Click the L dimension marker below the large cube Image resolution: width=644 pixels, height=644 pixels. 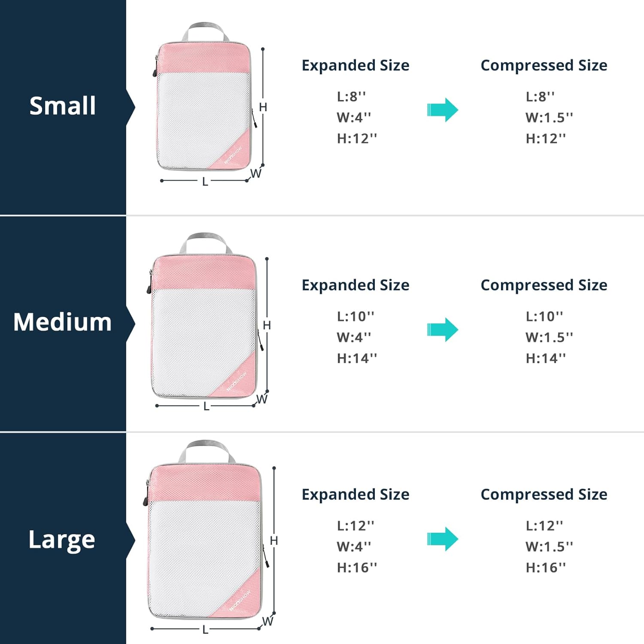click(x=205, y=629)
